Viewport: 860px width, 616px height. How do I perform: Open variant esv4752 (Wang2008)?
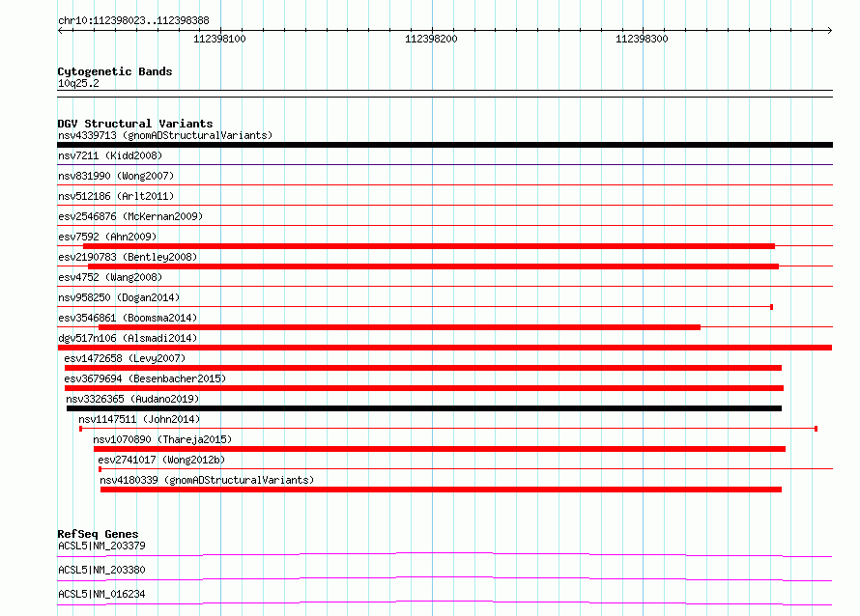110,277
